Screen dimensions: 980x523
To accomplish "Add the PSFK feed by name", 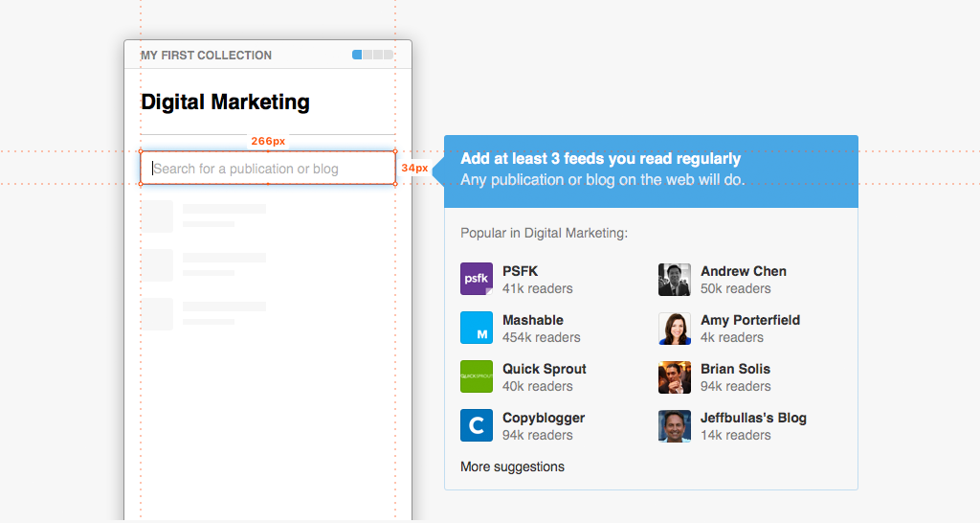I will (520, 271).
